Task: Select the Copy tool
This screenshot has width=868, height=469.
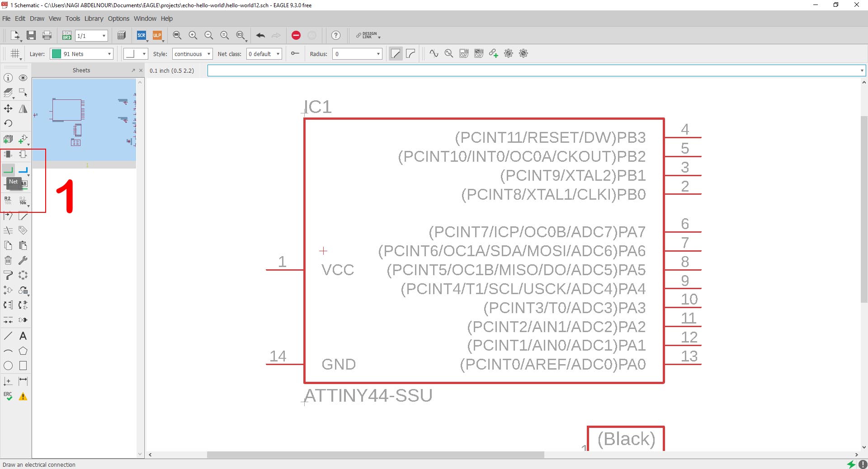Action: [x=8, y=245]
